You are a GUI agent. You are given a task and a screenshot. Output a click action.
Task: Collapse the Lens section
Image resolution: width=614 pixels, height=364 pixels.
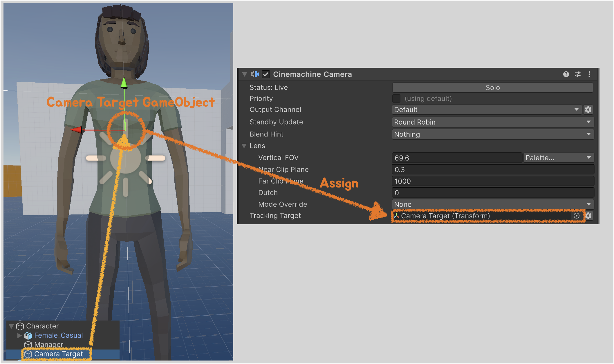(244, 146)
